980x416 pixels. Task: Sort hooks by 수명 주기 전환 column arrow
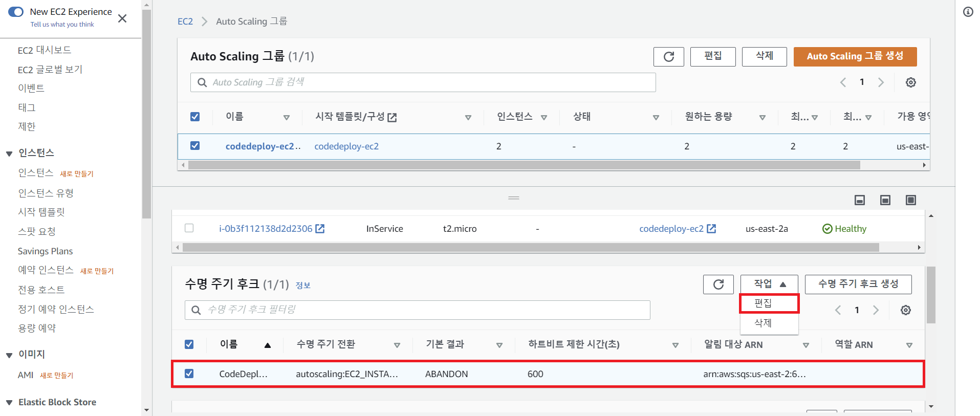(397, 345)
